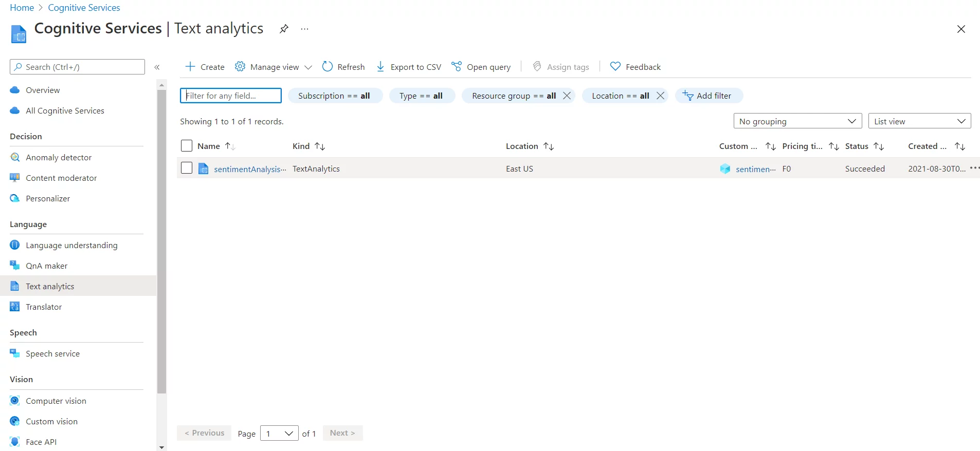The image size is (980, 451).
Task: Sort by Name column arrow
Action: pos(230,146)
